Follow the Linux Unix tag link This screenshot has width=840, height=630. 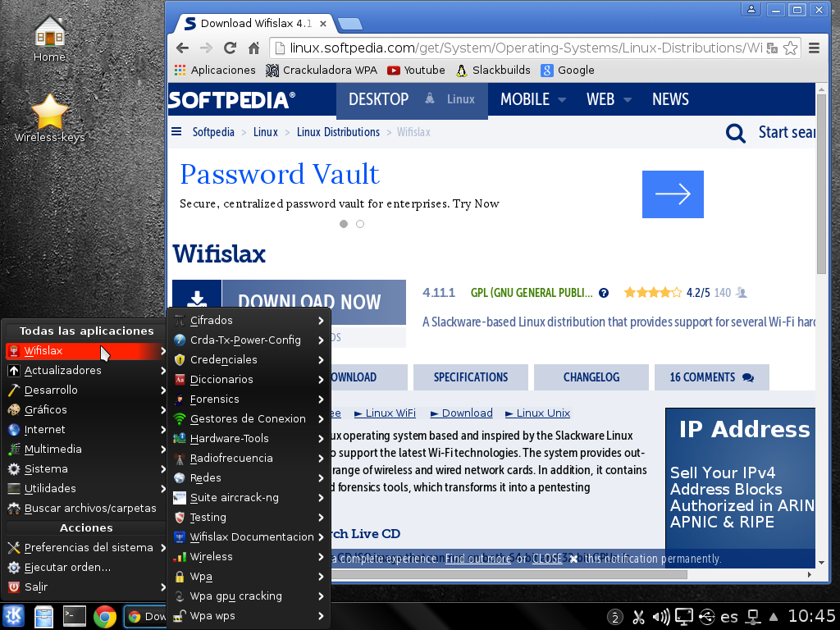tap(538, 413)
